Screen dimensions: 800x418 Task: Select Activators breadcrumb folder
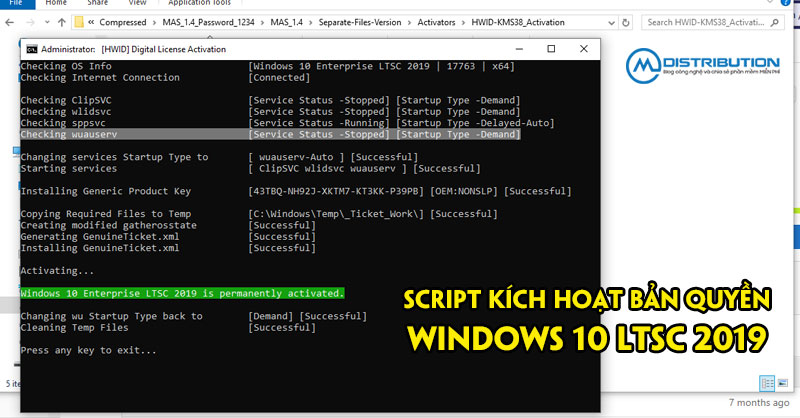point(436,22)
